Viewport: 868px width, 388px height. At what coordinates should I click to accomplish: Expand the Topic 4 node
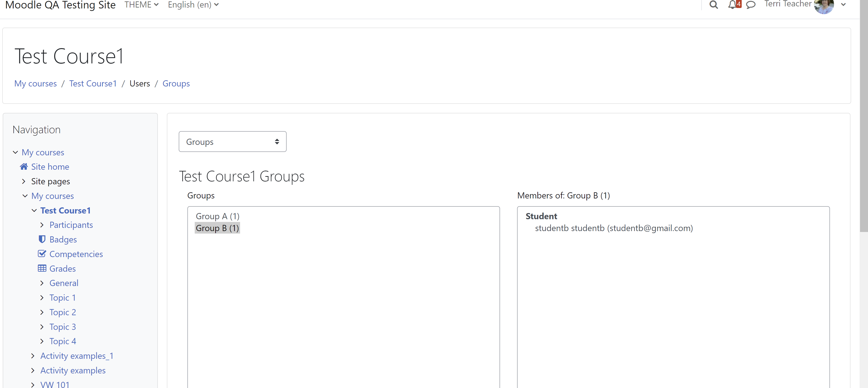(42, 341)
